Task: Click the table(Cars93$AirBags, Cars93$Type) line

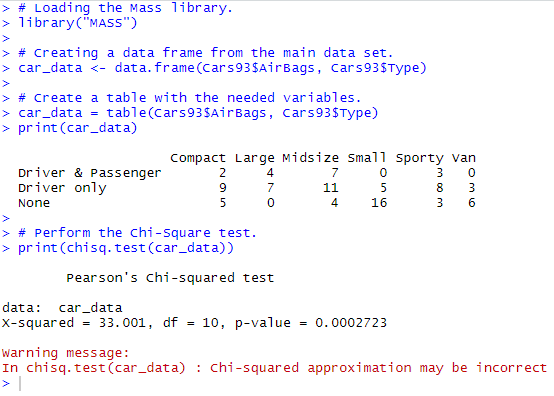Action: click(x=198, y=113)
